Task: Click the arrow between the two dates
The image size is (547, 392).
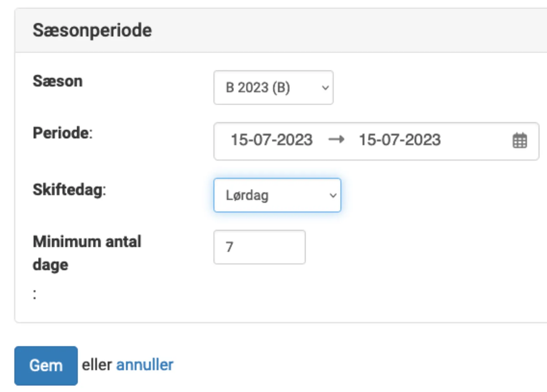Action: pyautogui.click(x=337, y=140)
